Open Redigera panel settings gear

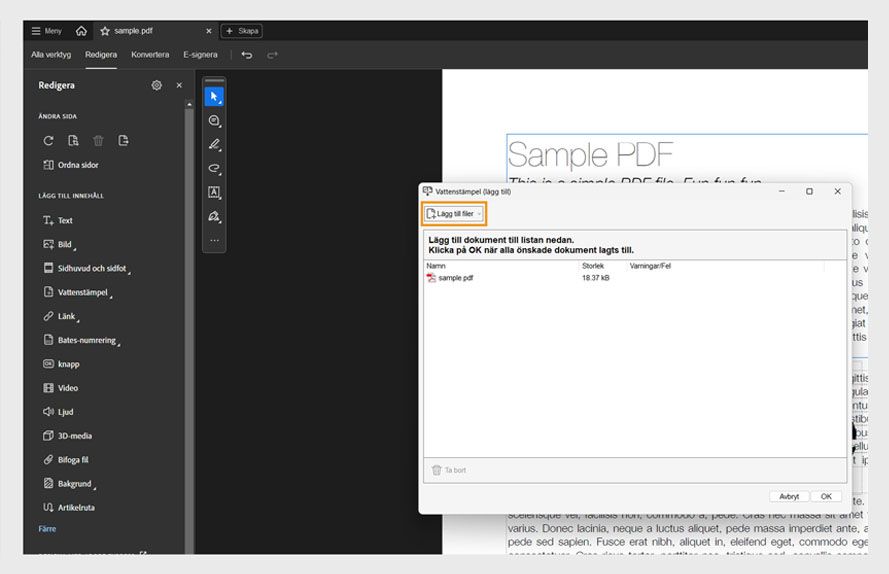pos(156,85)
